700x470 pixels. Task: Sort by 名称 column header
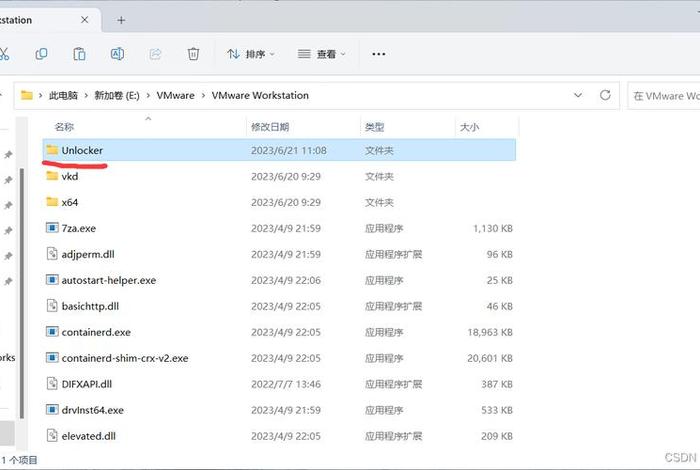[64, 127]
